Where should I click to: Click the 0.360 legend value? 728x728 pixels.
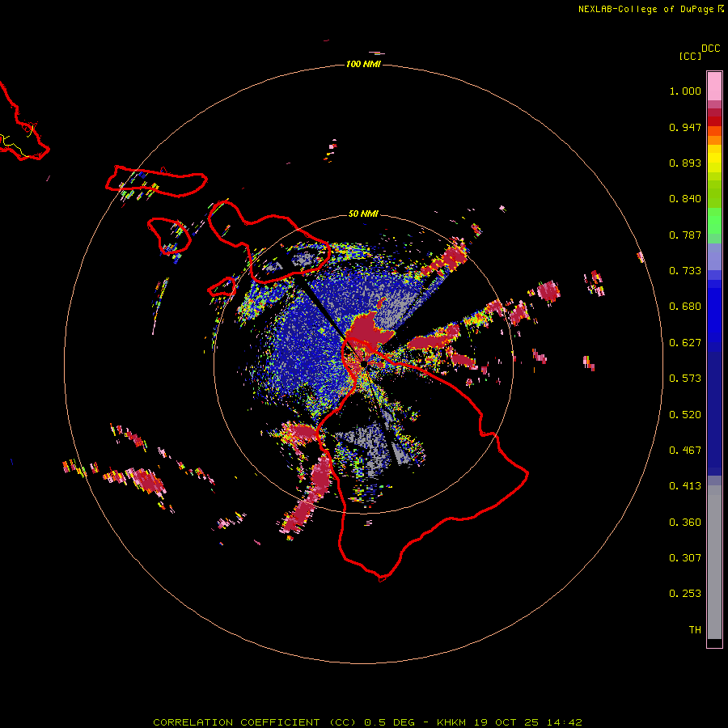click(685, 523)
